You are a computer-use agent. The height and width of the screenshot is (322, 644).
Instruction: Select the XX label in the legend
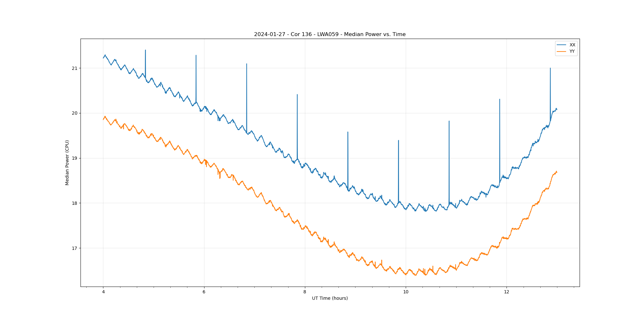point(572,45)
